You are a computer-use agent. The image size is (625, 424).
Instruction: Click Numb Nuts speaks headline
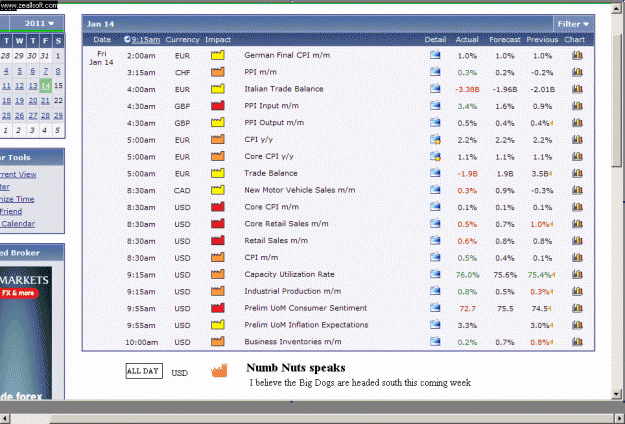[296, 367]
